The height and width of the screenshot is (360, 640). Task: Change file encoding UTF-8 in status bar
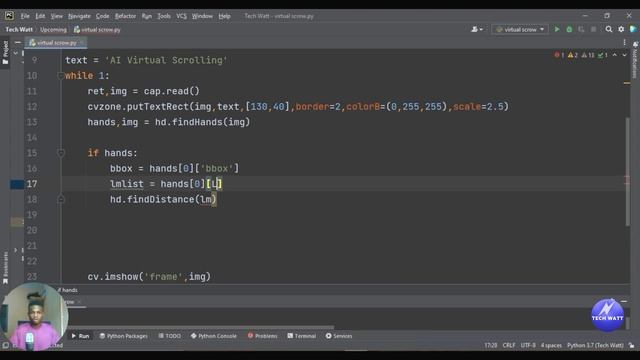click(528, 345)
